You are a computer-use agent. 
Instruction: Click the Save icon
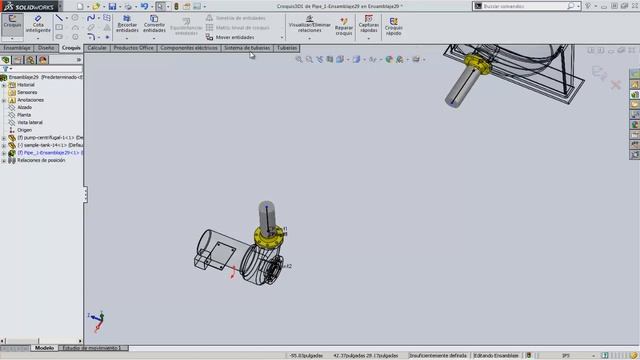tap(112, 6)
